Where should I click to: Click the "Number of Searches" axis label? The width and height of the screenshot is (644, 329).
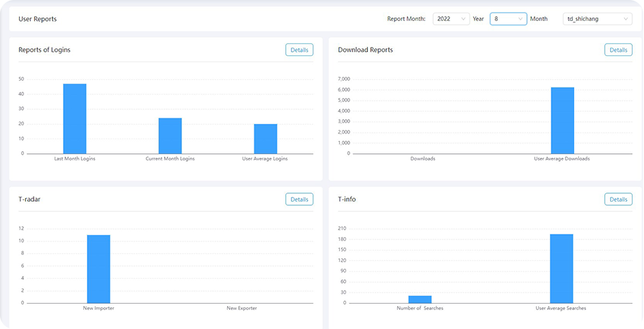[x=420, y=308]
